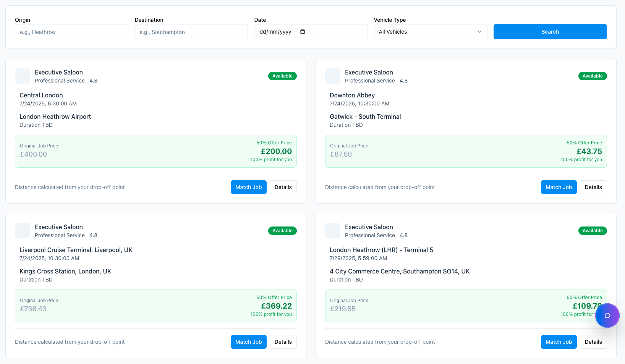Match Job for Liverpool Cruise Terminal trip
This screenshot has height=364, width=625.
tap(248, 342)
